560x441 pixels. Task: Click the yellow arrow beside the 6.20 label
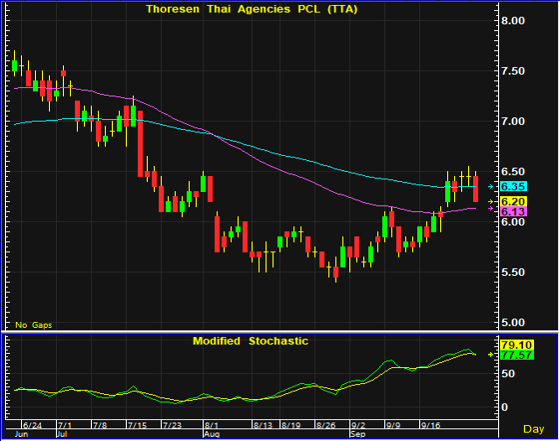(491, 202)
